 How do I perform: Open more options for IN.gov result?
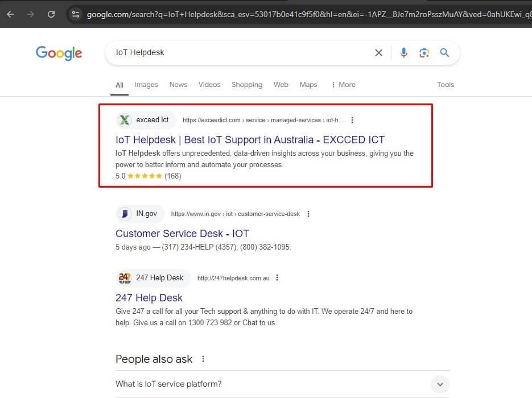coord(308,214)
